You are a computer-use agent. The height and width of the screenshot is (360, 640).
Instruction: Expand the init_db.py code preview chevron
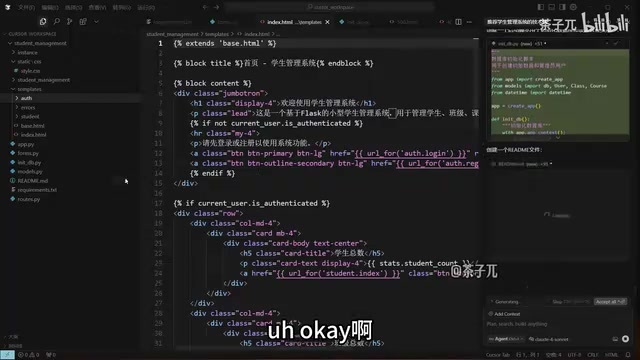[x=558, y=138]
